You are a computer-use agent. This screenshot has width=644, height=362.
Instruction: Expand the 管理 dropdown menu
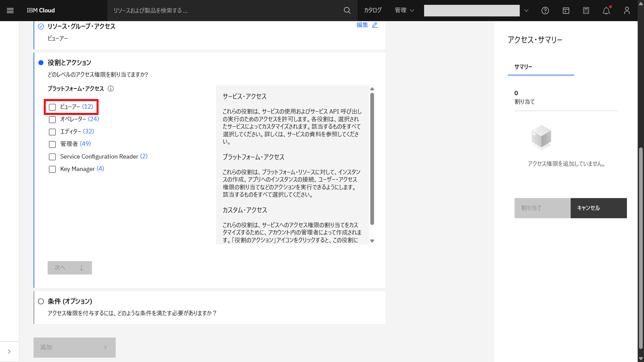[x=404, y=10]
